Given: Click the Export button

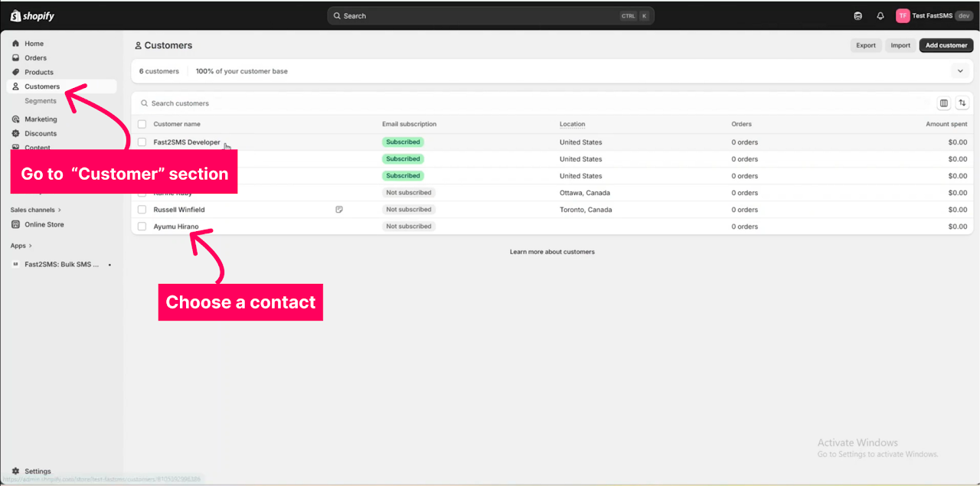Looking at the screenshot, I should (x=866, y=45).
